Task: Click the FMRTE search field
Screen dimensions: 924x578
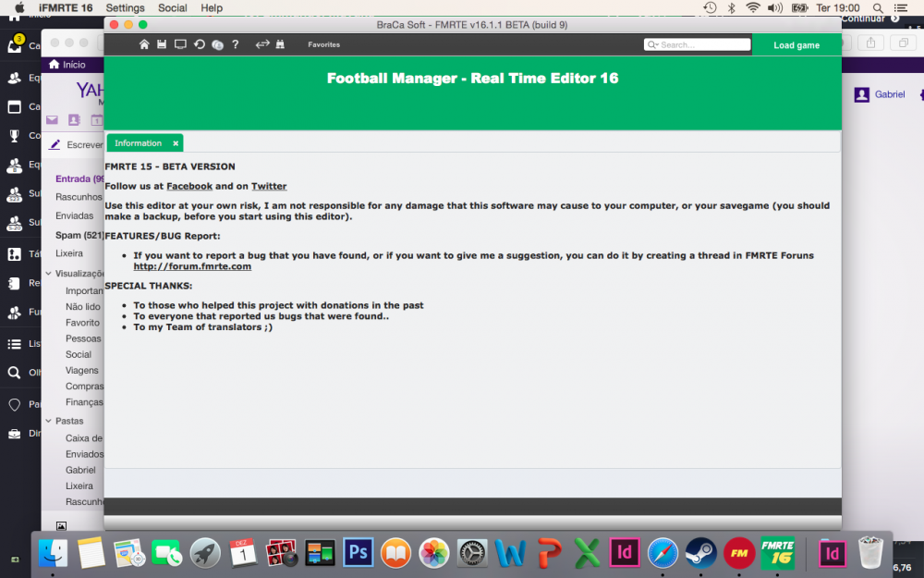Action: [697, 44]
